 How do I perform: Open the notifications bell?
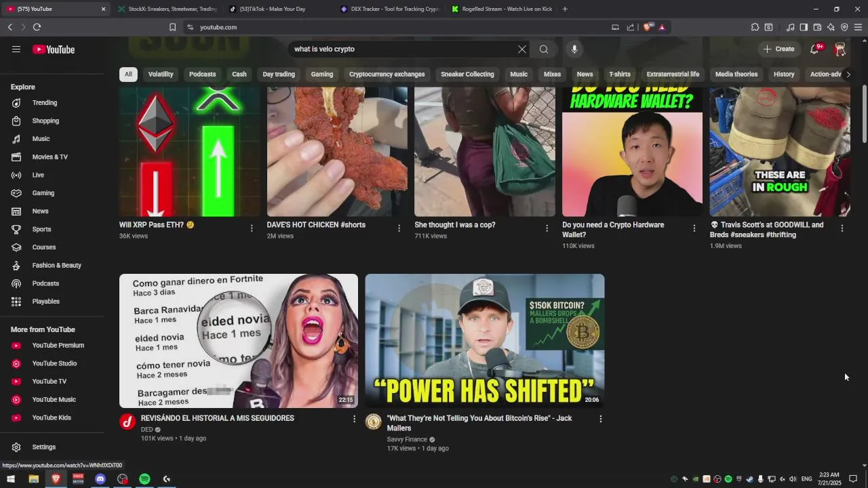815,49
